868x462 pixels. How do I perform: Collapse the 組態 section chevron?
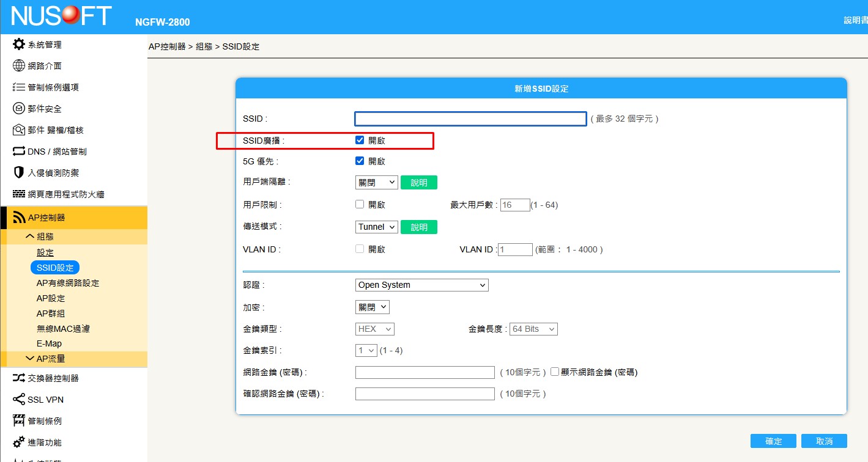pos(29,237)
